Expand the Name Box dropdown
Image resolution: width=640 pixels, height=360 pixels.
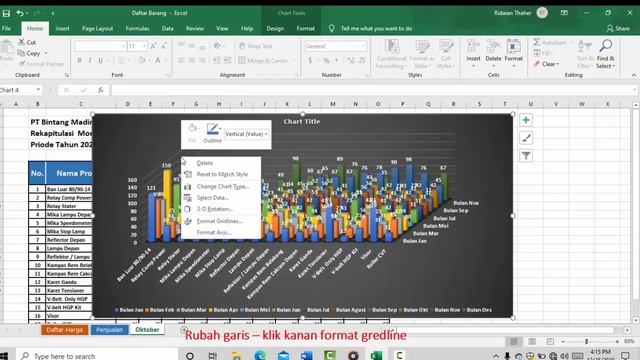[x=38, y=90]
